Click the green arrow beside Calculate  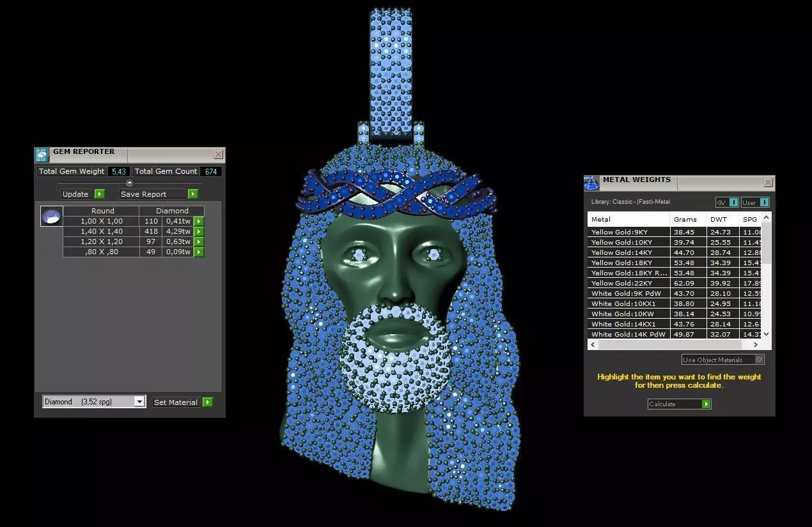coord(707,404)
